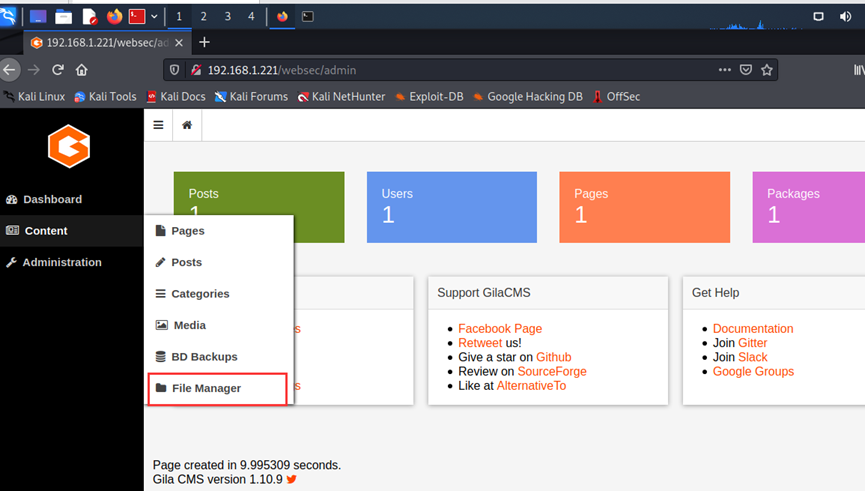
Task: Open the Google Groups link
Action: click(x=753, y=371)
